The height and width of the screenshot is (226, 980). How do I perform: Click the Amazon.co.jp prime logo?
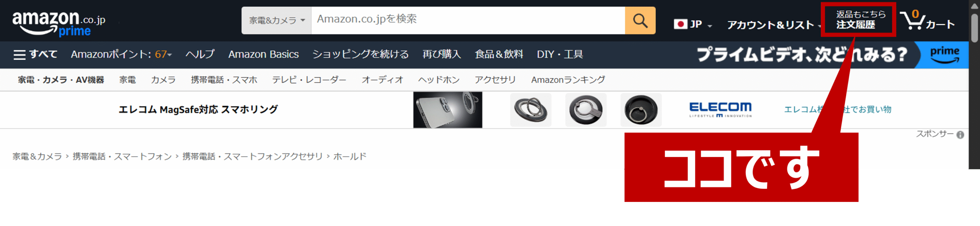(59, 23)
